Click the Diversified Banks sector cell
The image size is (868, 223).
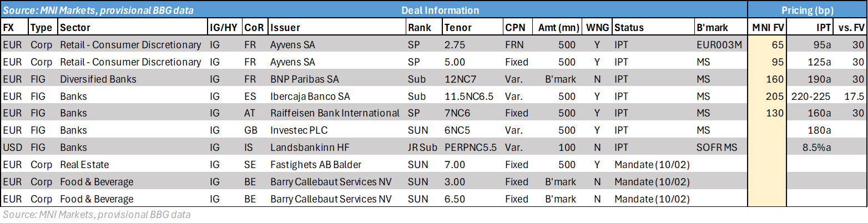pyautogui.click(x=98, y=79)
